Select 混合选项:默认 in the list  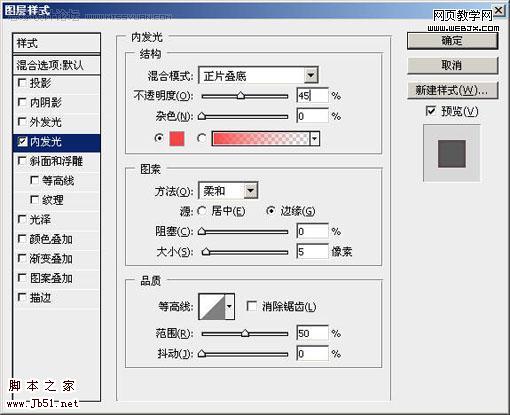point(56,65)
